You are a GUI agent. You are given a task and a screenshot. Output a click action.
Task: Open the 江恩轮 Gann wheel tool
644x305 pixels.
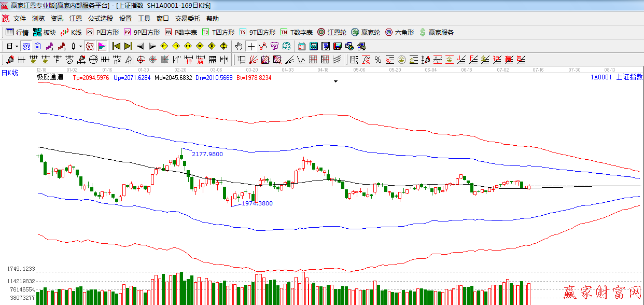332,32
